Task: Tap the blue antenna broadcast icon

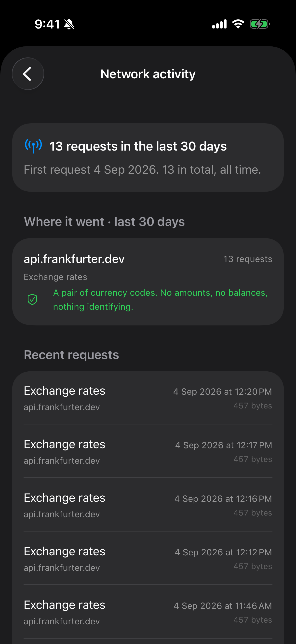Action: (33, 146)
